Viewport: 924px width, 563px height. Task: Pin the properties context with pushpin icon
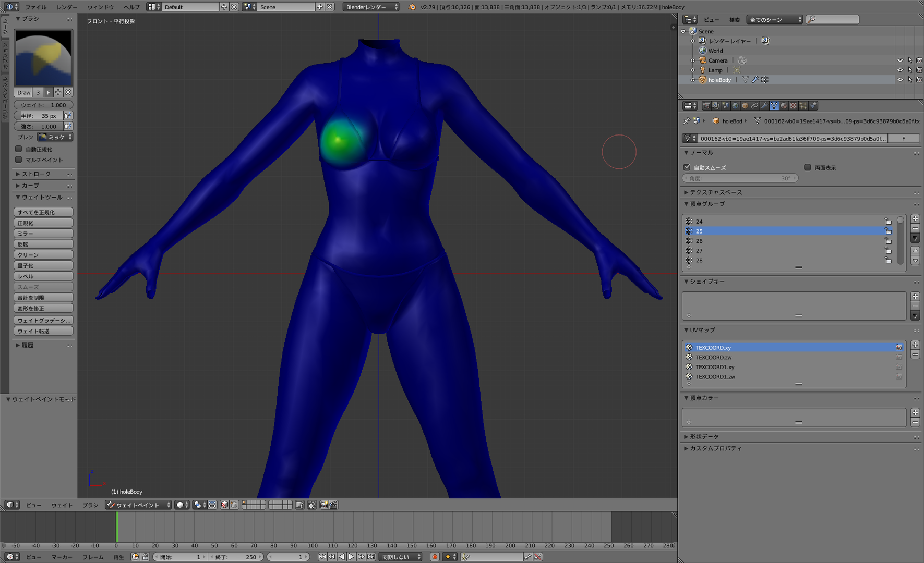[687, 121]
